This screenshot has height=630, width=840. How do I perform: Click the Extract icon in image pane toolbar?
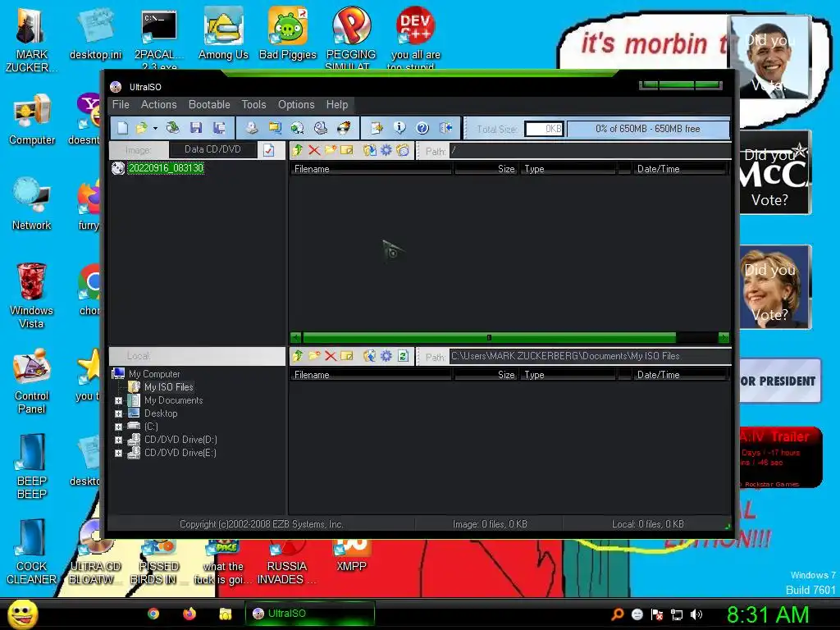pyautogui.click(x=370, y=151)
